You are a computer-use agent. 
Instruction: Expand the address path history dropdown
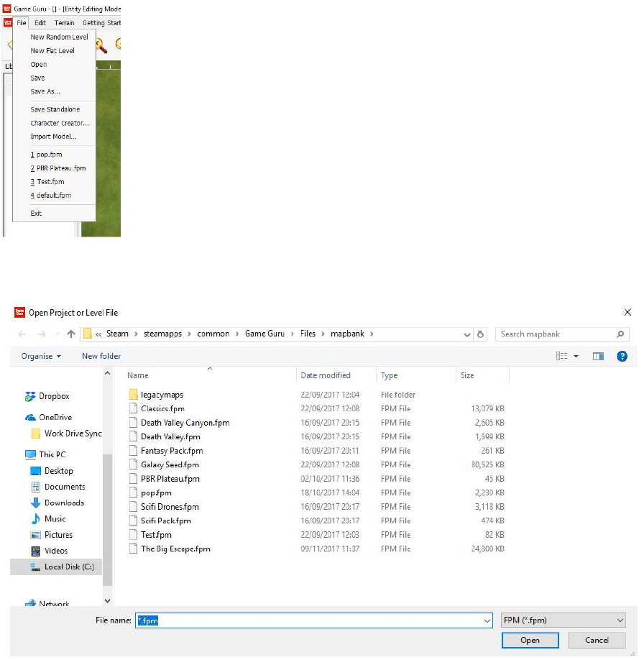pyautogui.click(x=466, y=334)
